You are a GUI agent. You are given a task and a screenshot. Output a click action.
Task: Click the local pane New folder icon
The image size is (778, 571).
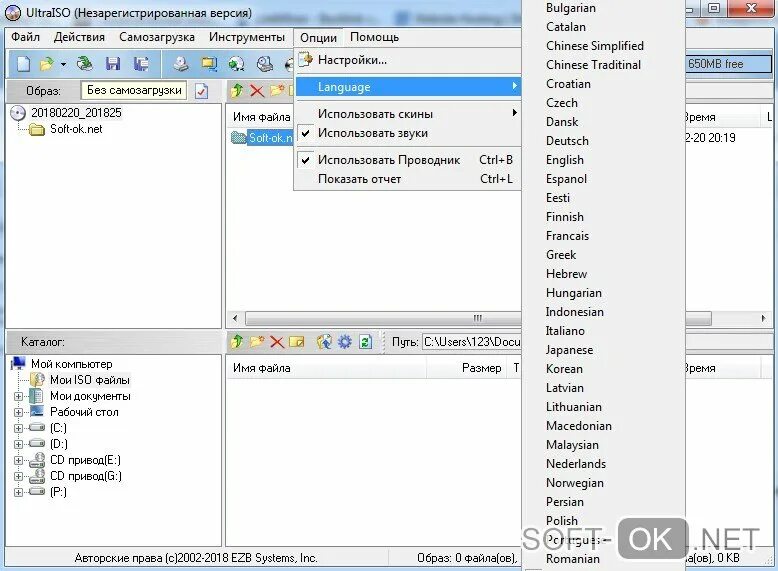[257, 341]
